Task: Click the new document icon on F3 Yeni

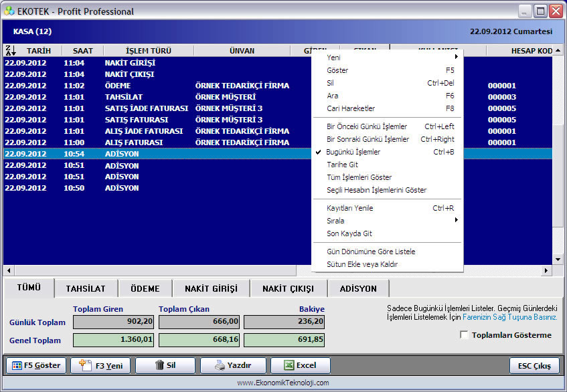Action: click(85, 365)
